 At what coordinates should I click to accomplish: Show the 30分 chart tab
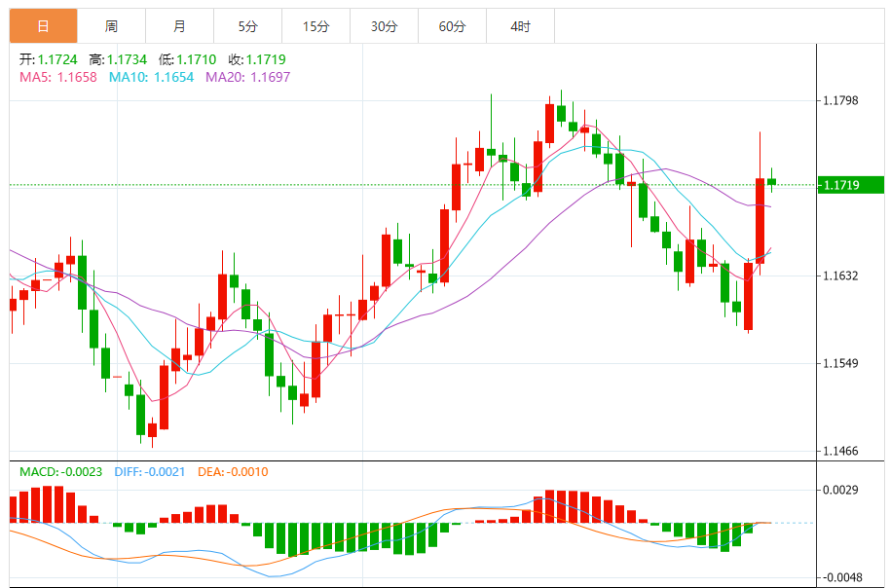(x=384, y=26)
